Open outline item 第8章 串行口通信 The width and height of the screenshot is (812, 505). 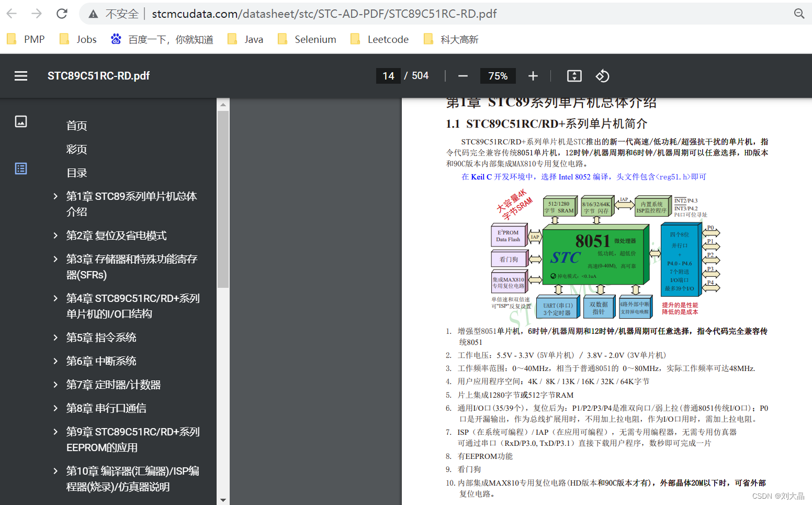(x=106, y=408)
